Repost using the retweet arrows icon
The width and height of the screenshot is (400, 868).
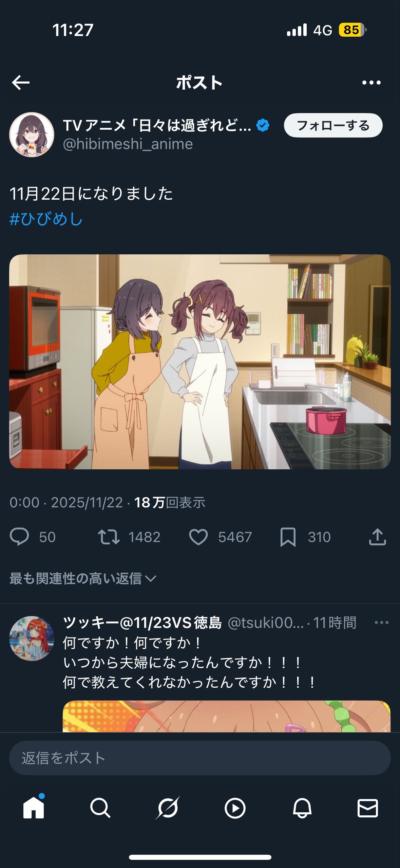(109, 537)
